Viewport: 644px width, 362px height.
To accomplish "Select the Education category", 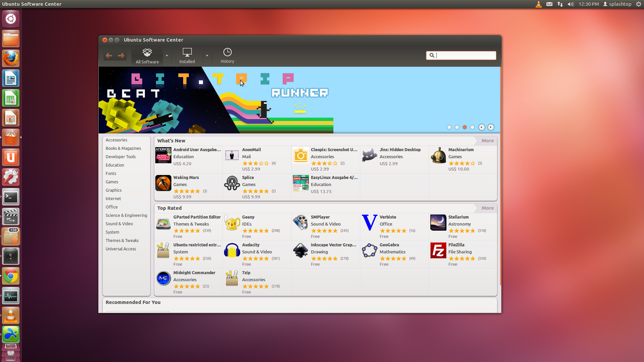I will click(115, 165).
